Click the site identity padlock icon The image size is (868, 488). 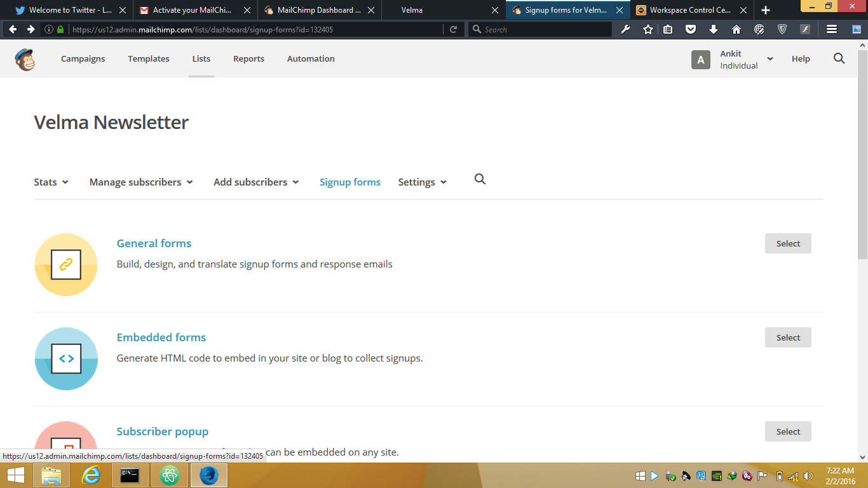(61, 29)
